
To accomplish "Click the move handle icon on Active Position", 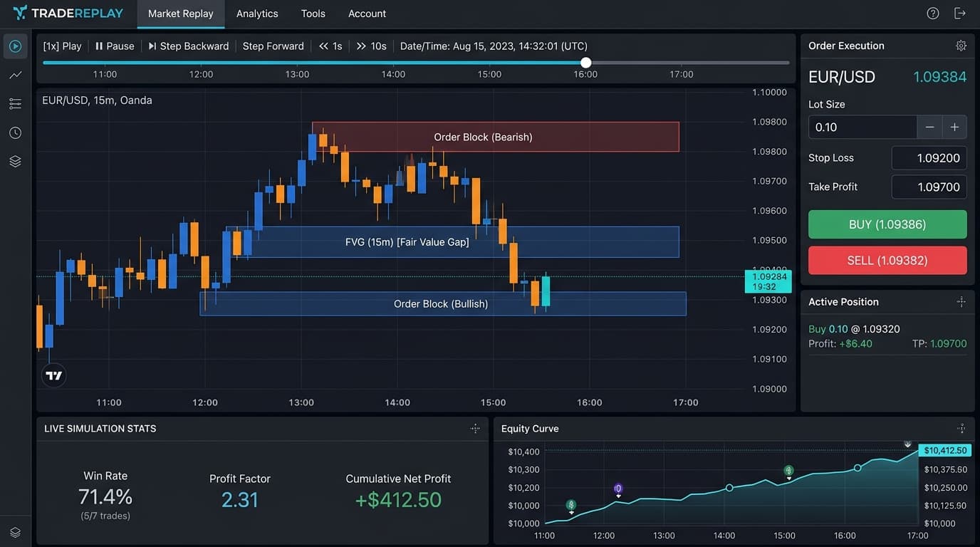I will [961, 302].
